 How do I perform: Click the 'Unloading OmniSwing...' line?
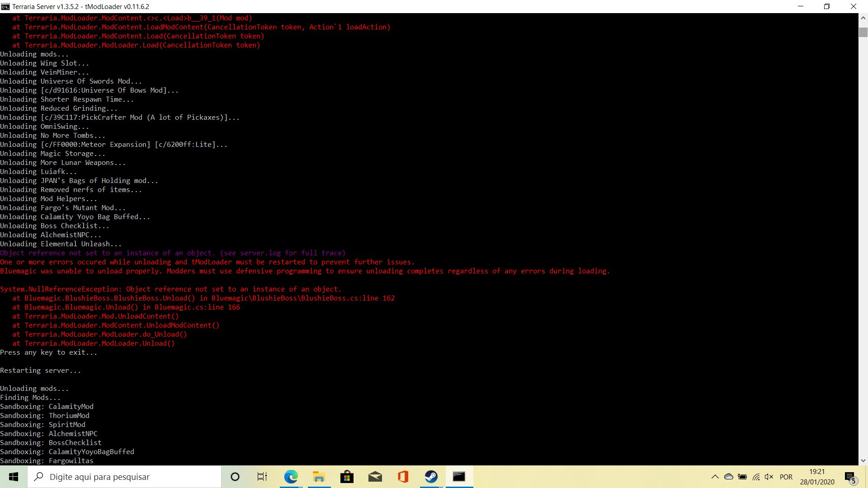(44, 127)
